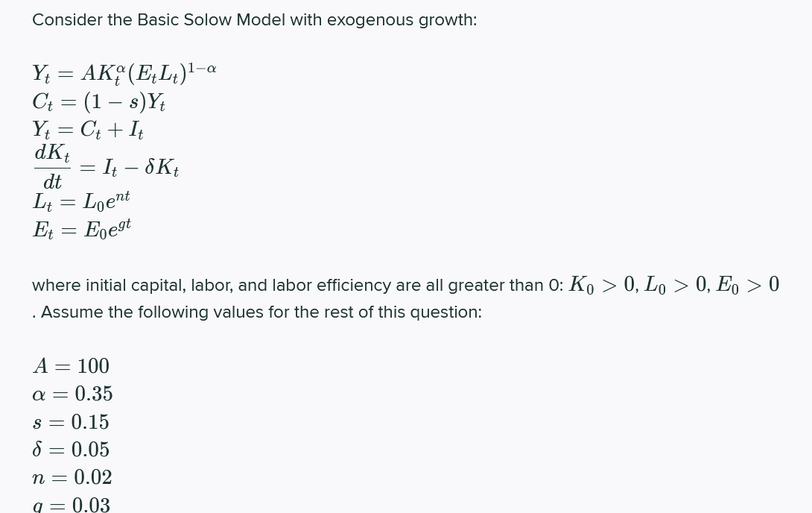
Task: Click the inequality E_0 > 0
Action: coord(748,285)
